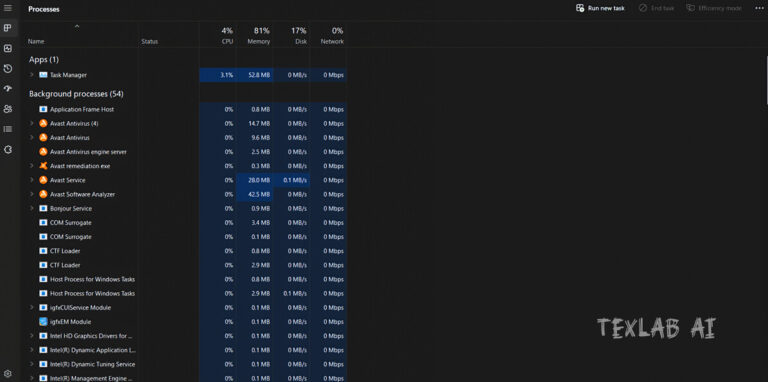Click the Intel(R) Dynamic Tuning Service icon
Screen dimensions: 768x382
pyautogui.click(x=43, y=364)
